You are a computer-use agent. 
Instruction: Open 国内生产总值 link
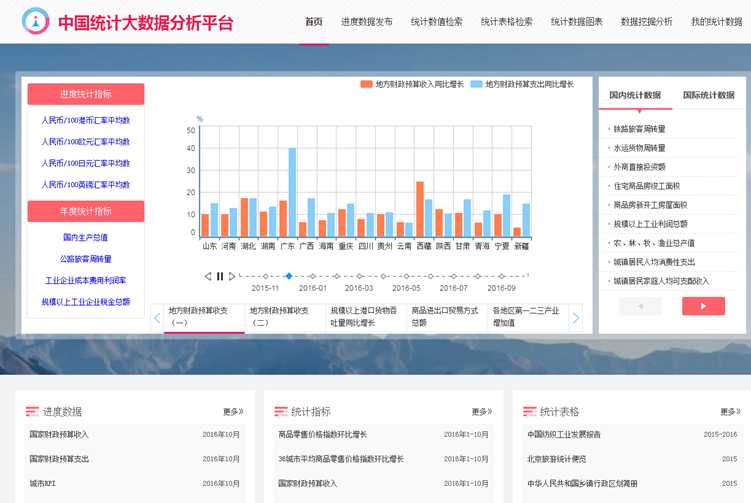(86, 237)
